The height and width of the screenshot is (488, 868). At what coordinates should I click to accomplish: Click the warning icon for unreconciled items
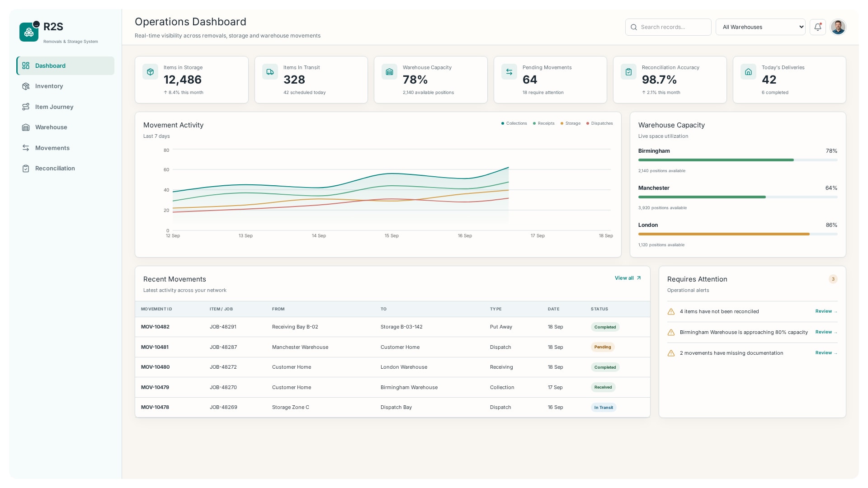[x=671, y=312]
